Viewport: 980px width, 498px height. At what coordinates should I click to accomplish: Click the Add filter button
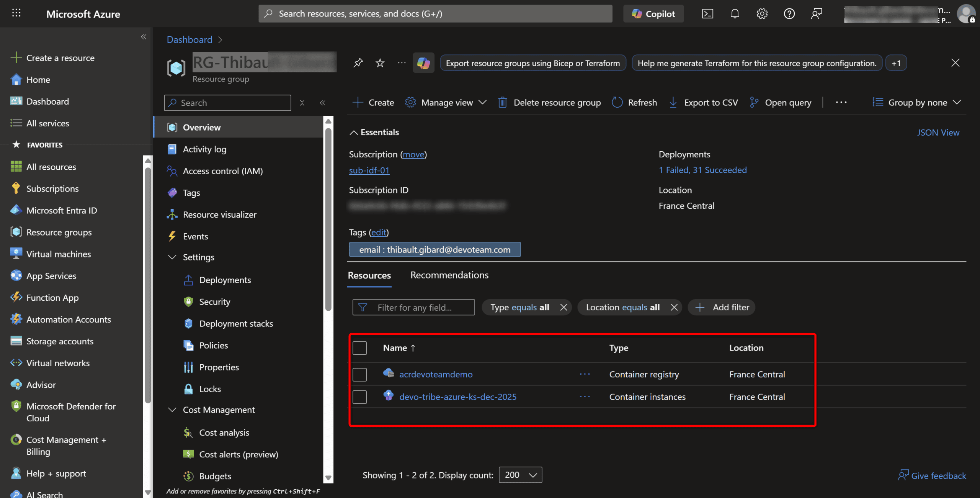pos(722,307)
